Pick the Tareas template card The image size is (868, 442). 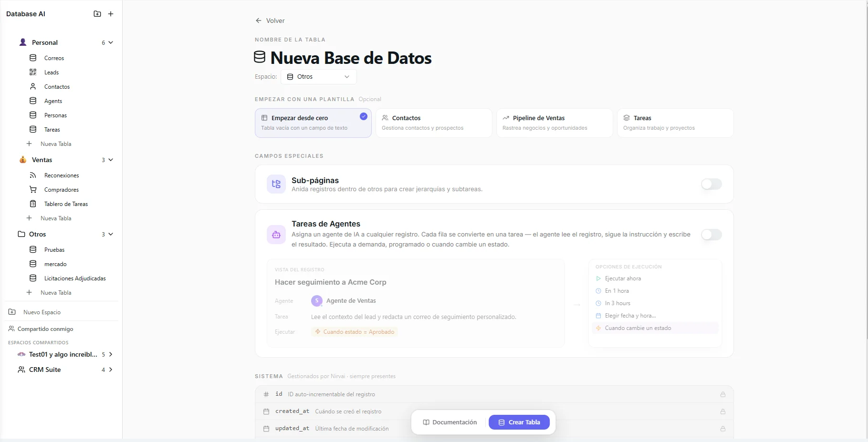(675, 123)
